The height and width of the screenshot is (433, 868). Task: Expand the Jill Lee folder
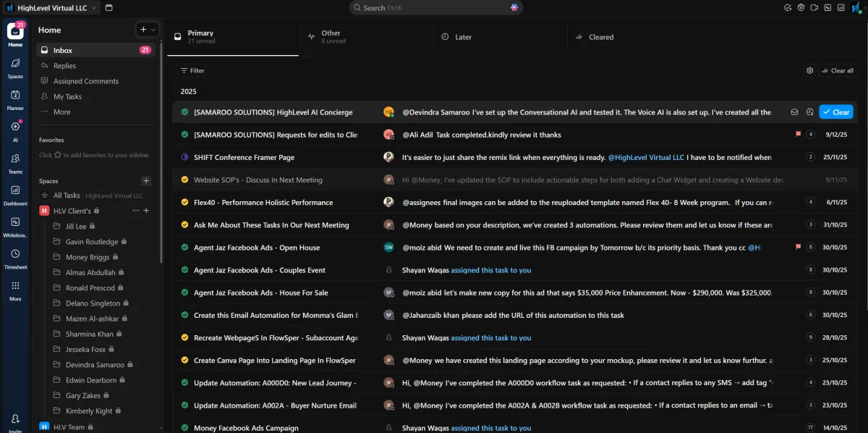click(x=76, y=226)
